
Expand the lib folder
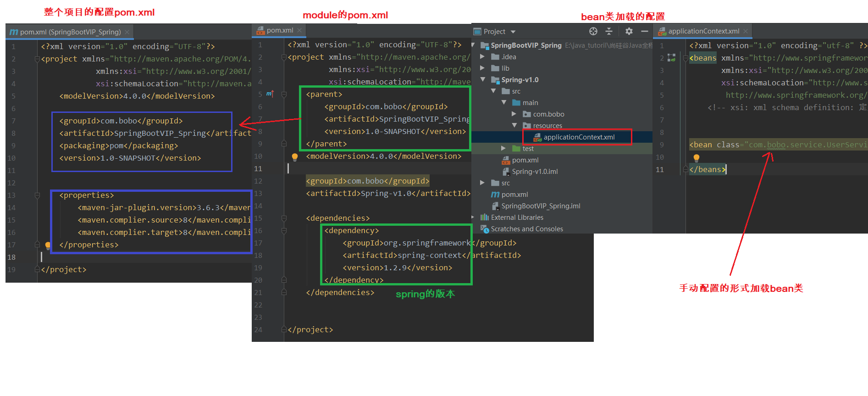(x=482, y=68)
